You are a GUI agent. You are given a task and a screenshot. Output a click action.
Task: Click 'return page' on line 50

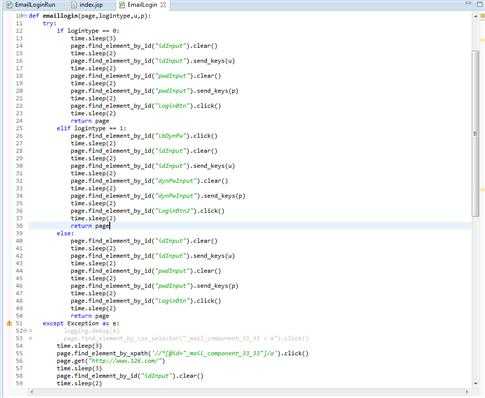(x=90, y=316)
